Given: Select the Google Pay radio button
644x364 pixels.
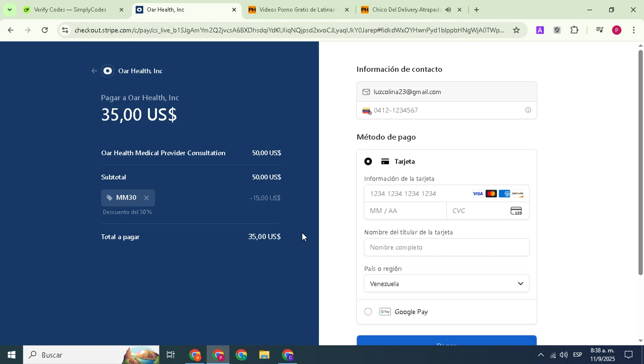Looking at the screenshot, I should pyautogui.click(x=368, y=312).
